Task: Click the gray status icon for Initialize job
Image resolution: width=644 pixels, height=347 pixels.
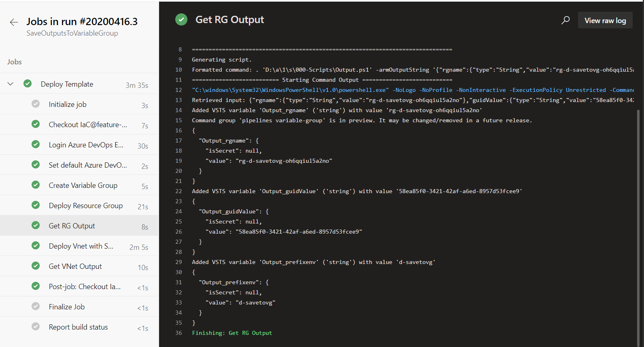Action: pos(36,104)
